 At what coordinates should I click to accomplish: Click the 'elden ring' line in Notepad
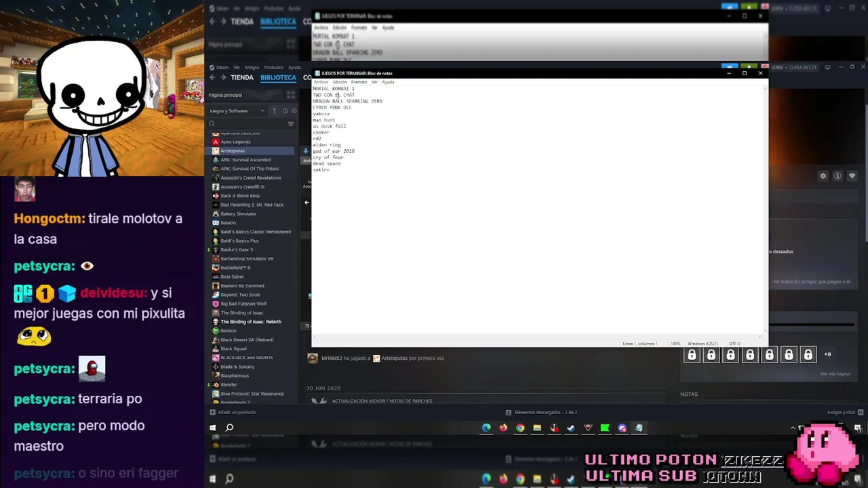pos(327,145)
